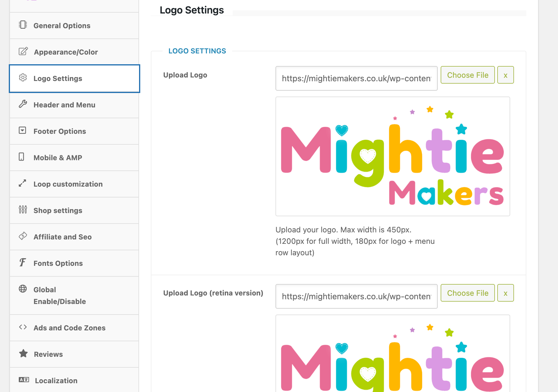Click the Loop customization arrows icon
This screenshot has height=392, width=558.
coord(22,183)
